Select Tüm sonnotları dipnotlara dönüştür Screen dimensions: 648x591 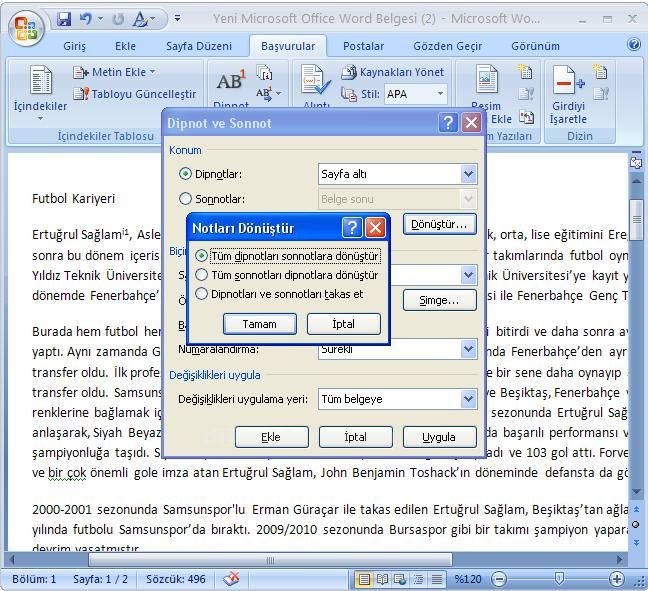[x=201, y=274]
